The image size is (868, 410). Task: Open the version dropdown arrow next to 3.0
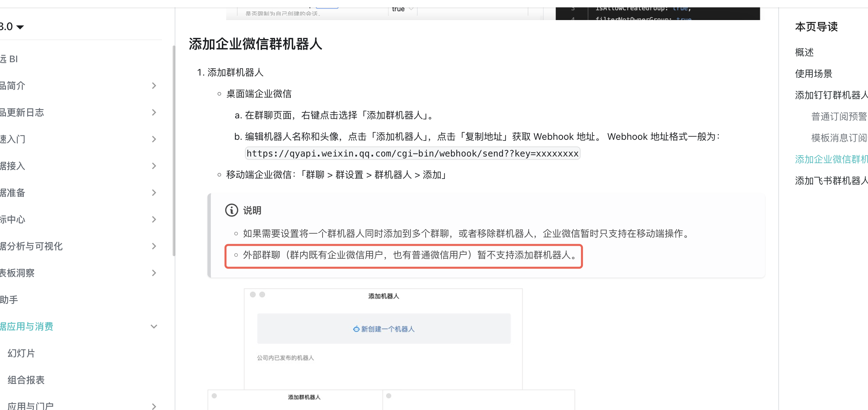click(x=20, y=27)
